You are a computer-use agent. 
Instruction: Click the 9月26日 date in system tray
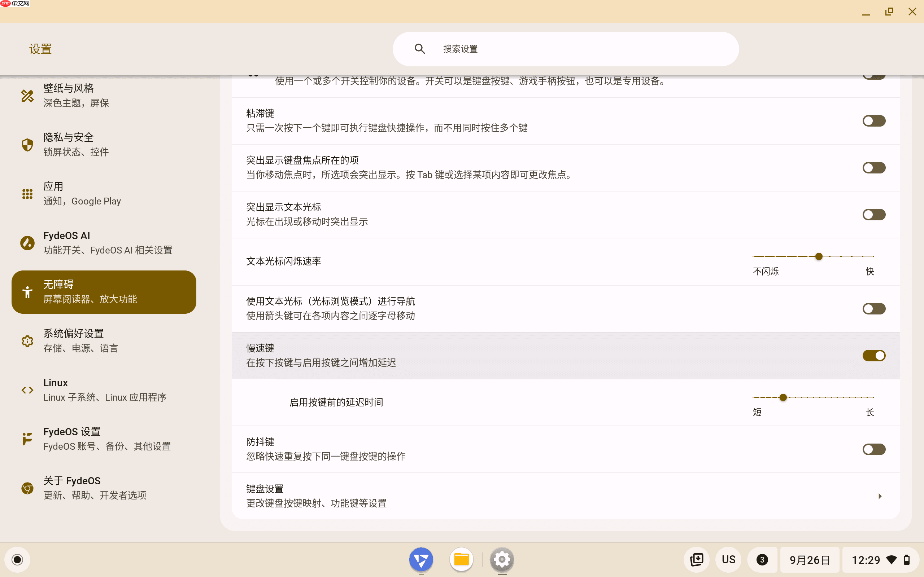810,559
